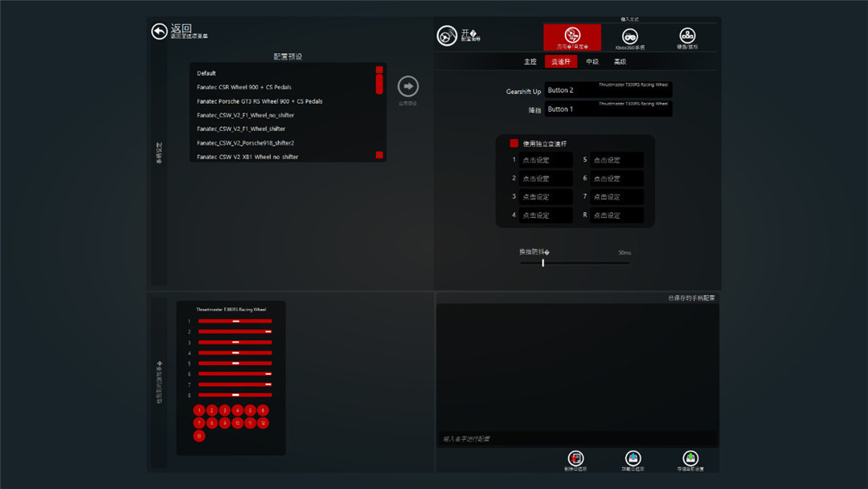Click the delete saved config icon

(x=575, y=459)
